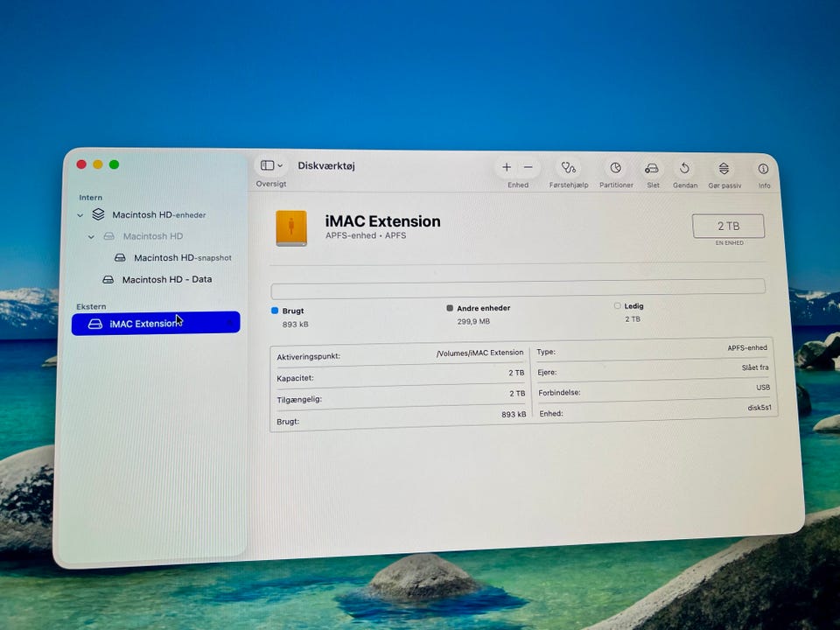Click the drive icon beside Macintosh HD-snapshot
840x630 pixels.
pos(120,257)
